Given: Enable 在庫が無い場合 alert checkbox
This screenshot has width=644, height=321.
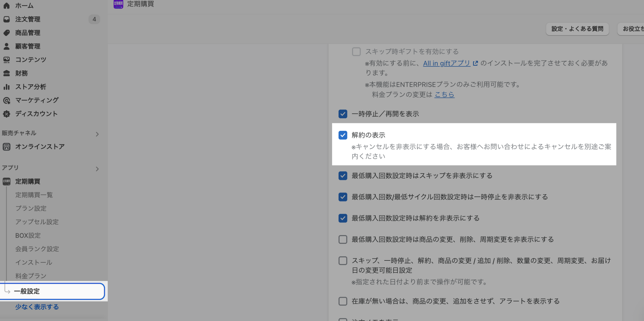Looking at the screenshot, I should point(343,301).
